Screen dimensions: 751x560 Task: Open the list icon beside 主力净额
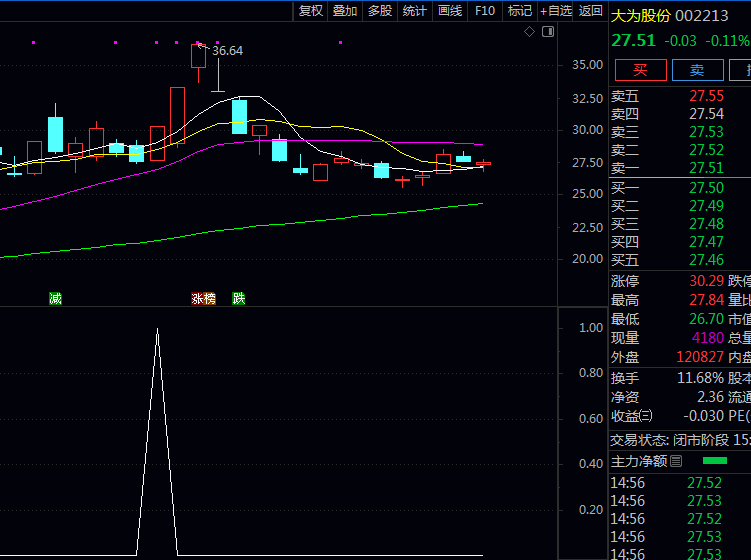[x=676, y=461]
